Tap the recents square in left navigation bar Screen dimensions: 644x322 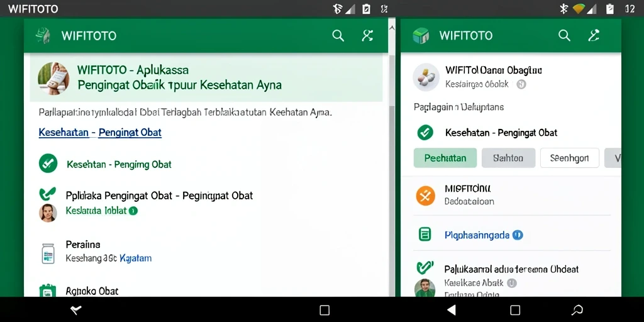point(325,309)
